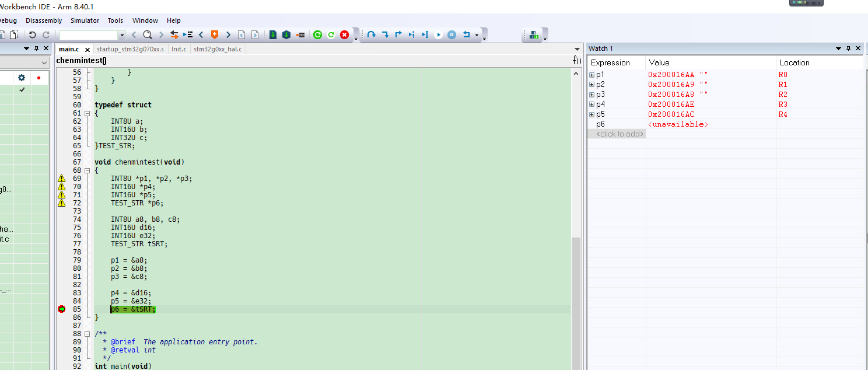
Task: Click the f() function list icon
Action: click(577, 60)
